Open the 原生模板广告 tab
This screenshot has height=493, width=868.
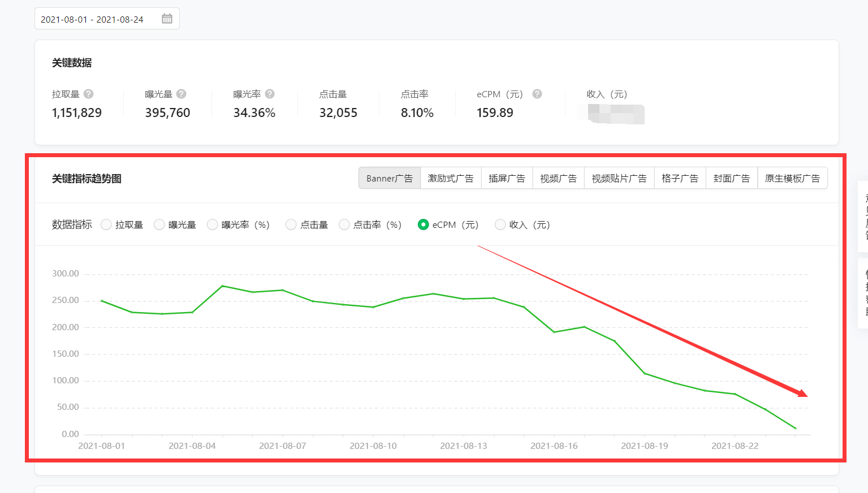pos(792,178)
